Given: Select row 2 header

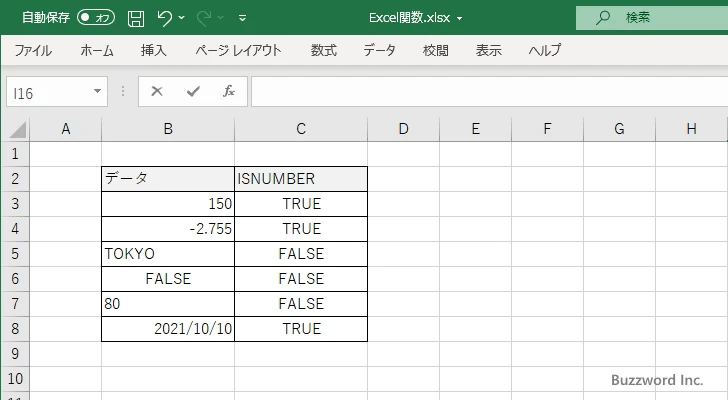Looking at the screenshot, I should point(15,179).
